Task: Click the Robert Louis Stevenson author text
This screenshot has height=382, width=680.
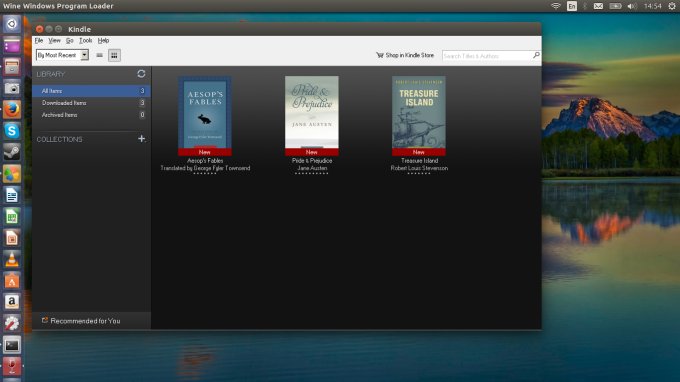Action: tap(419, 168)
